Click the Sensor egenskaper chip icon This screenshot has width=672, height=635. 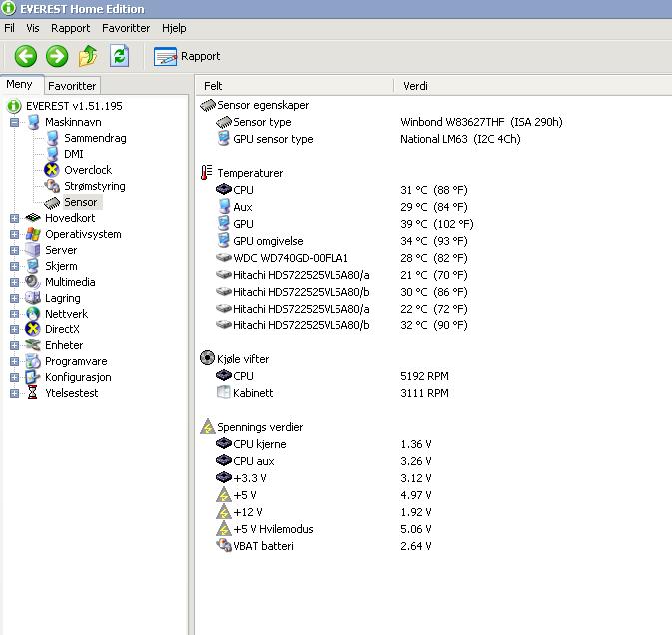[x=208, y=106]
